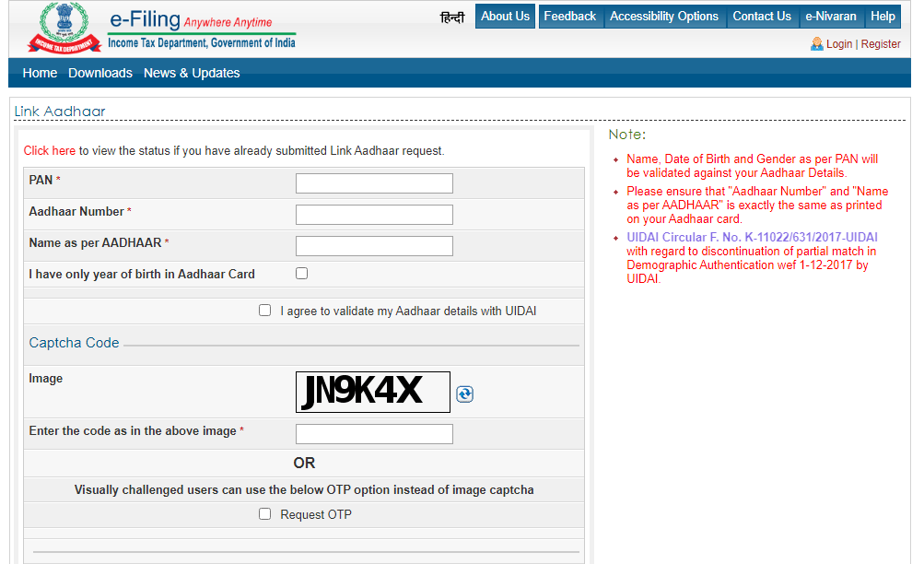This screenshot has height=564, width=924.
Task: Focus the PAN input field
Action: click(x=374, y=183)
